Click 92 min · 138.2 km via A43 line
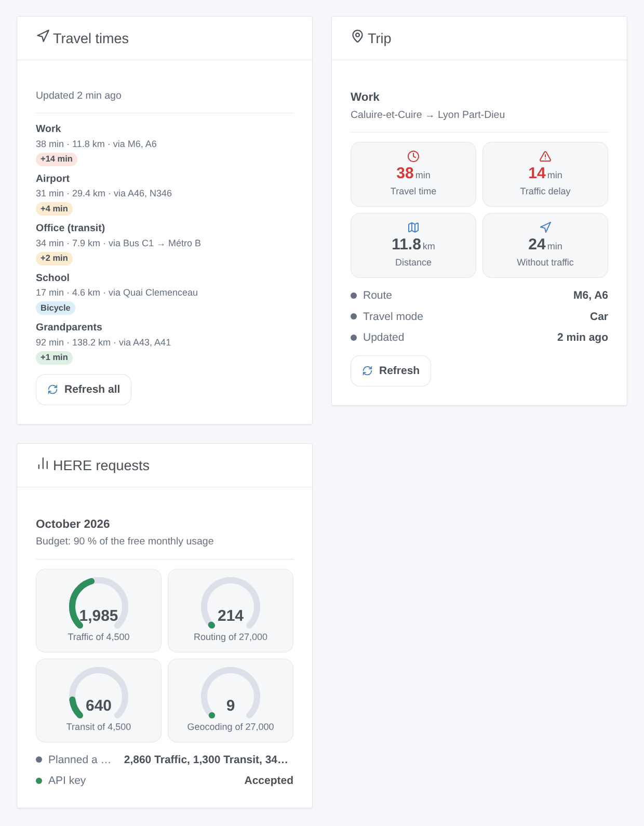644x826 pixels. [103, 342]
